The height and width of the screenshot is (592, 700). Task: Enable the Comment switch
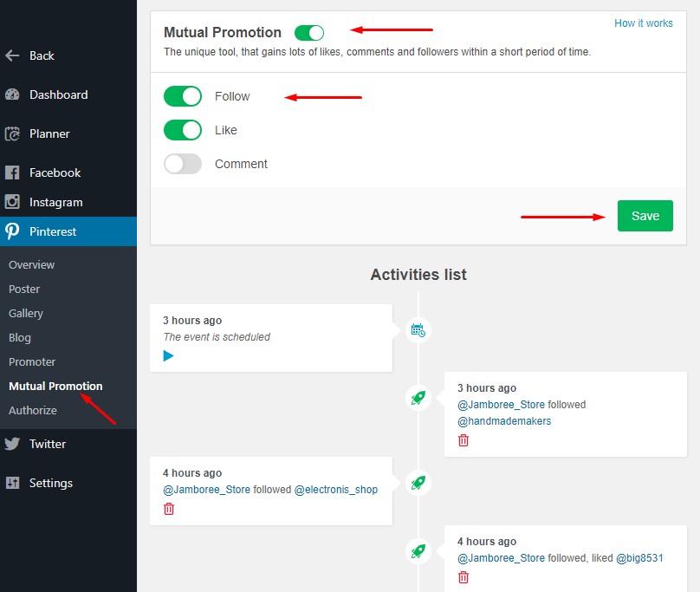click(183, 164)
